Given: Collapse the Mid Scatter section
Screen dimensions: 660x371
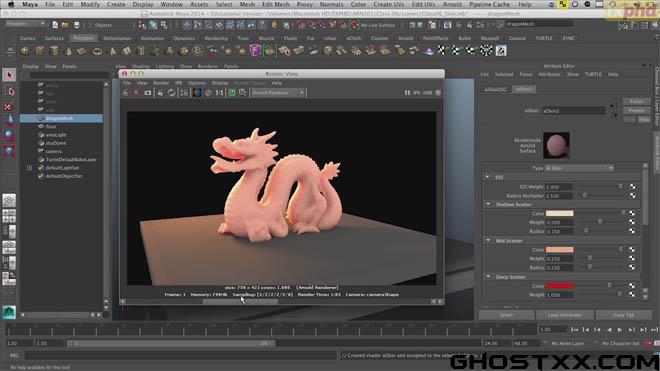Looking at the screenshot, I should pos(488,240).
